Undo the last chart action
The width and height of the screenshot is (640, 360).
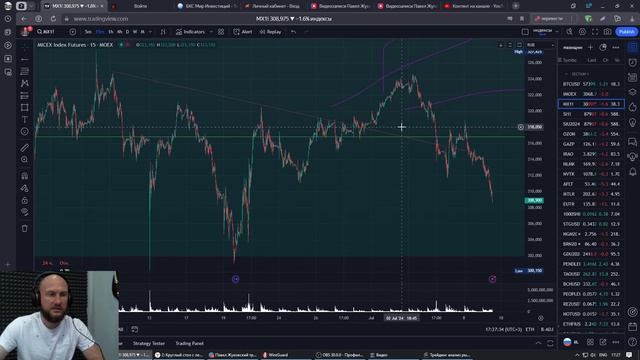pyautogui.click(x=293, y=32)
